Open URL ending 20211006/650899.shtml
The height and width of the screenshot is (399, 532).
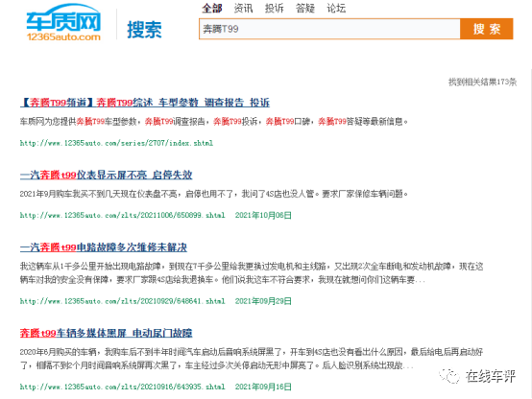(x=123, y=215)
